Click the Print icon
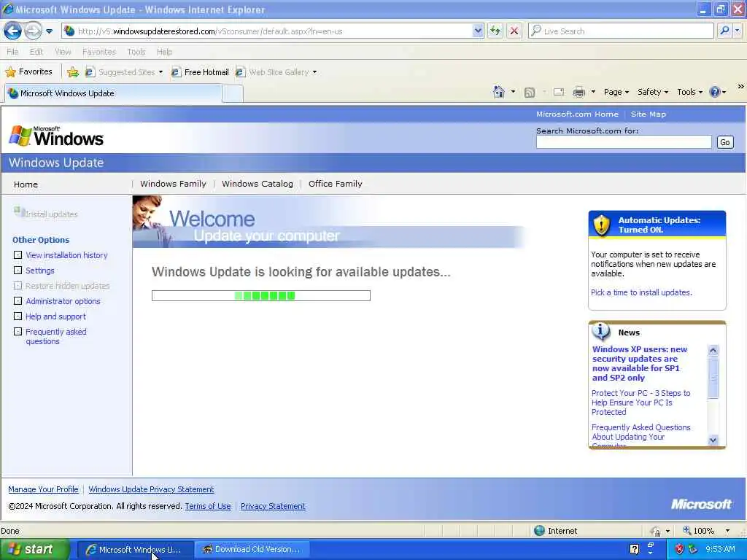The height and width of the screenshot is (560, 747). point(578,92)
